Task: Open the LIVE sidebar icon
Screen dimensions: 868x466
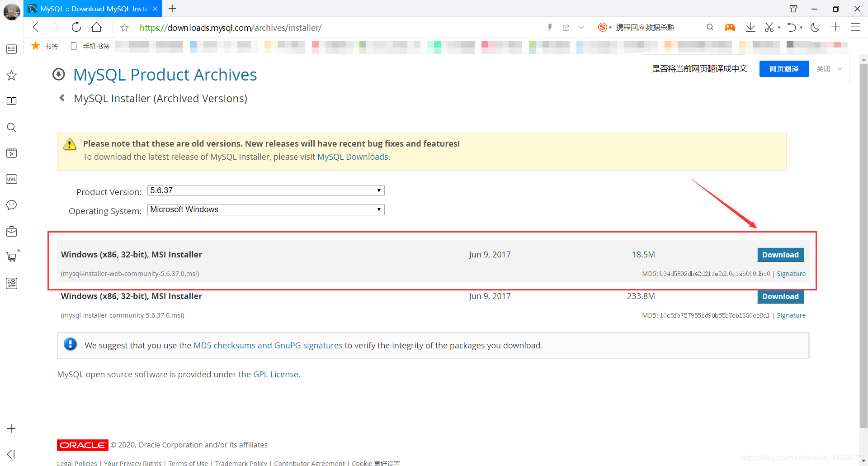Action: 12,179
